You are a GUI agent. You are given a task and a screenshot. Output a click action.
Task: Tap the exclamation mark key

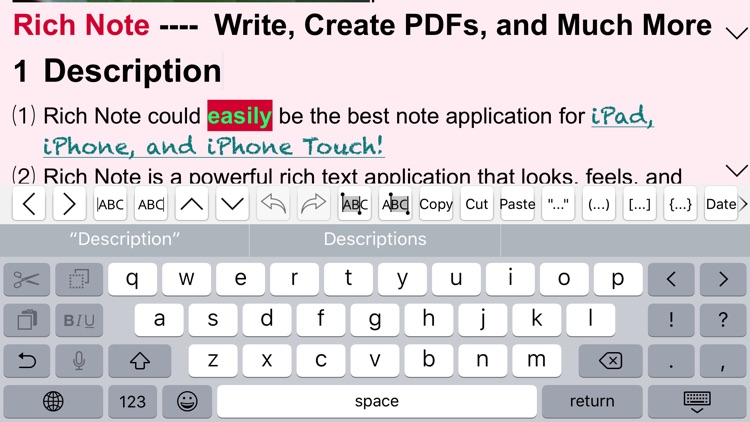(671, 320)
